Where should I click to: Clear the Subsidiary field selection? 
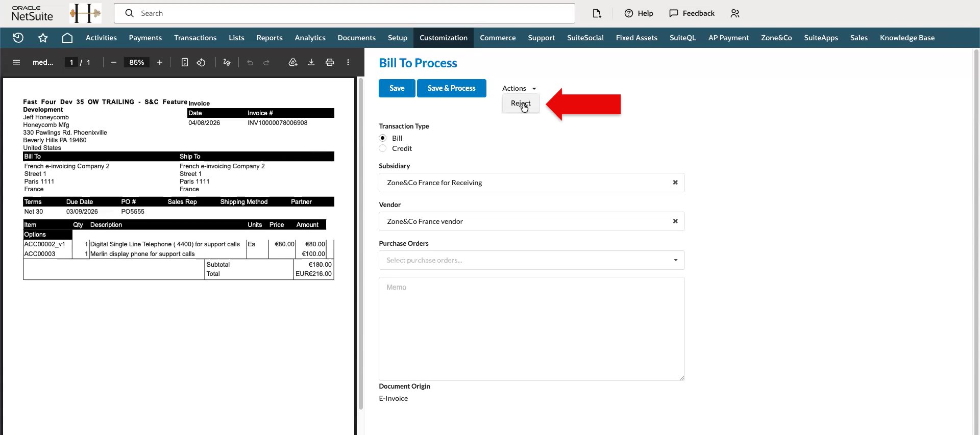pos(675,183)
